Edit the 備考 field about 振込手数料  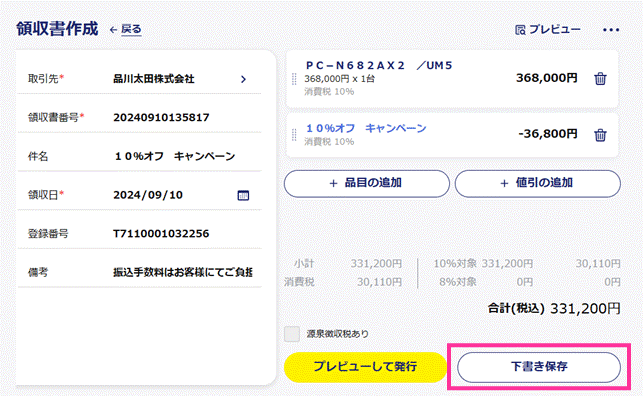tap(183, 272)
